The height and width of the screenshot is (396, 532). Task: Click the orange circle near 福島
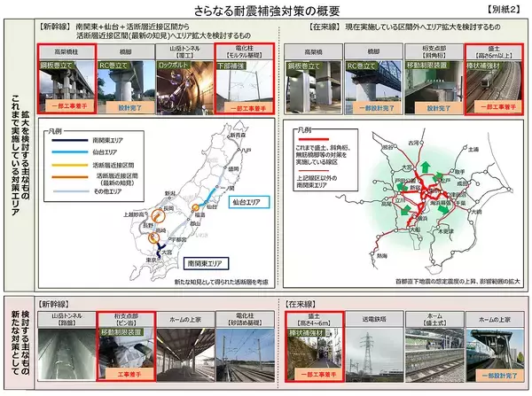tap(195, 207)
